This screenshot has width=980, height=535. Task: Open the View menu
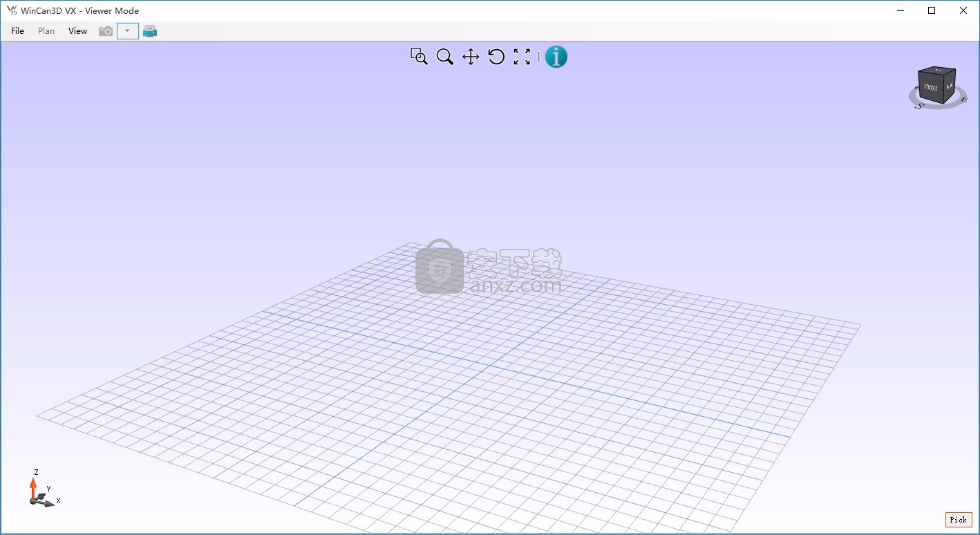tap(77, 31)
